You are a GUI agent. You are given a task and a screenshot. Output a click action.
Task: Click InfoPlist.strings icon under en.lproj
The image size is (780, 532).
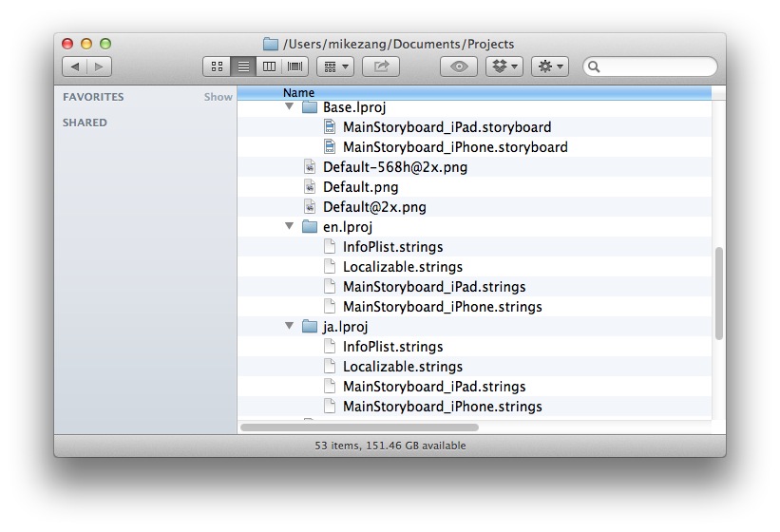pos(330,247)
